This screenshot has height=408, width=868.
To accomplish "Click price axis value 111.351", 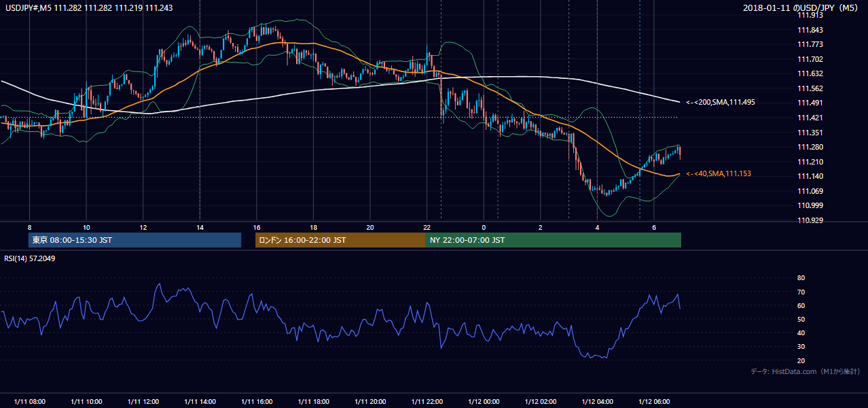I will [x=810, y=133].
